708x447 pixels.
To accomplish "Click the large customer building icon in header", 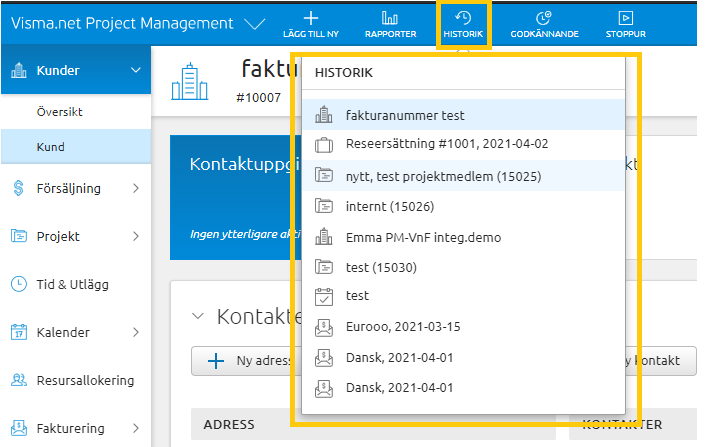I will [x=190, y=82].
